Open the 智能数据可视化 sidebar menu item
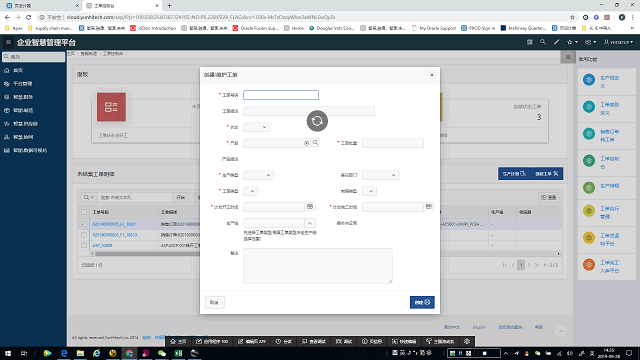 point(30,151)
